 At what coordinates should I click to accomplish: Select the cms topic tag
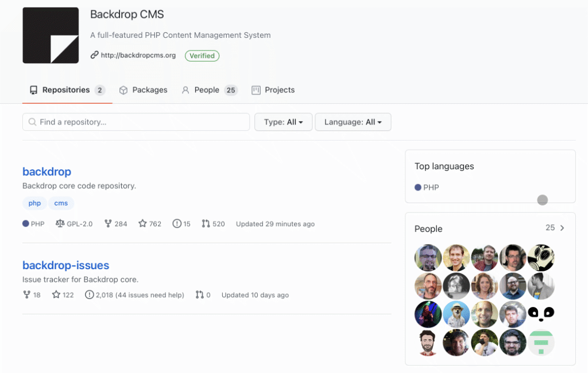(x=61, y=203)
